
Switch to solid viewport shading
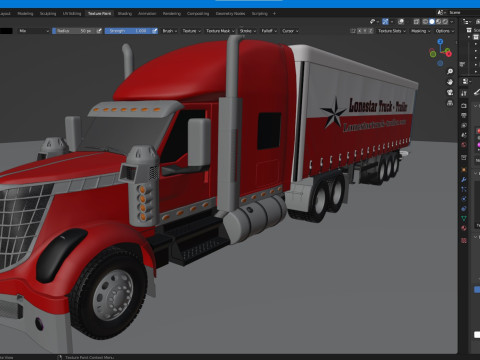(x=432, y=22)
